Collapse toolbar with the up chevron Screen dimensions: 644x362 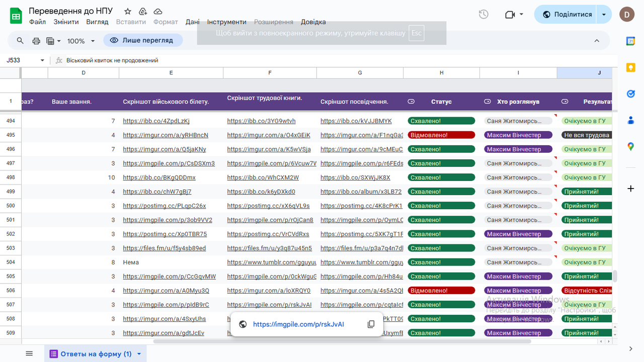click(597, 41)
